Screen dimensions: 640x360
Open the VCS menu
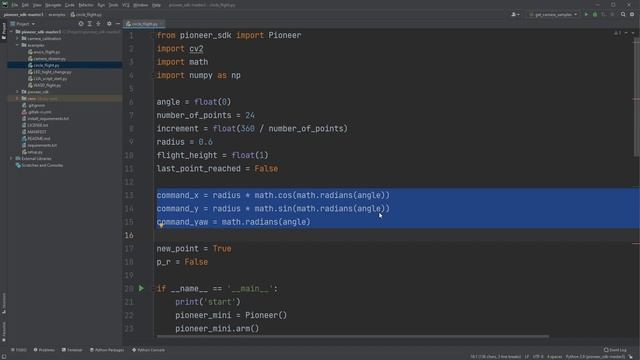point(126,5)
